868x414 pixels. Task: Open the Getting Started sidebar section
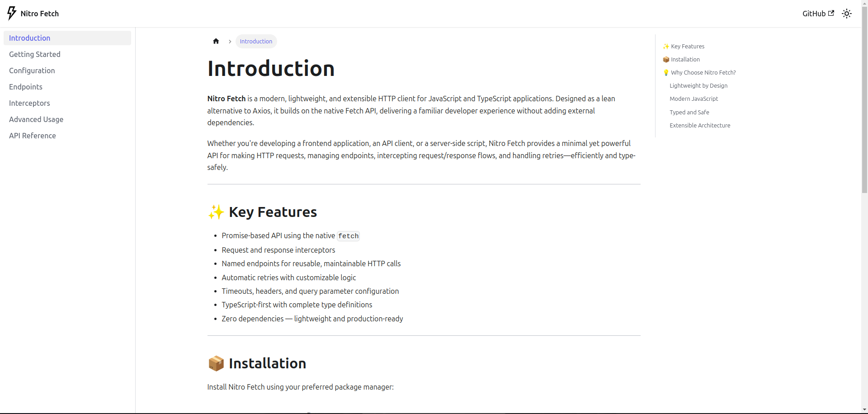coord(34,54)
